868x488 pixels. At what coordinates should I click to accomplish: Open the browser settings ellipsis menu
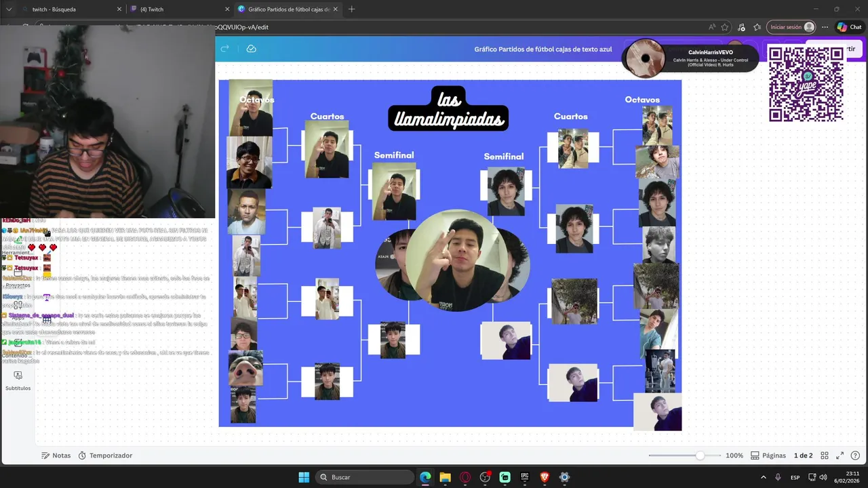point(825,27)
